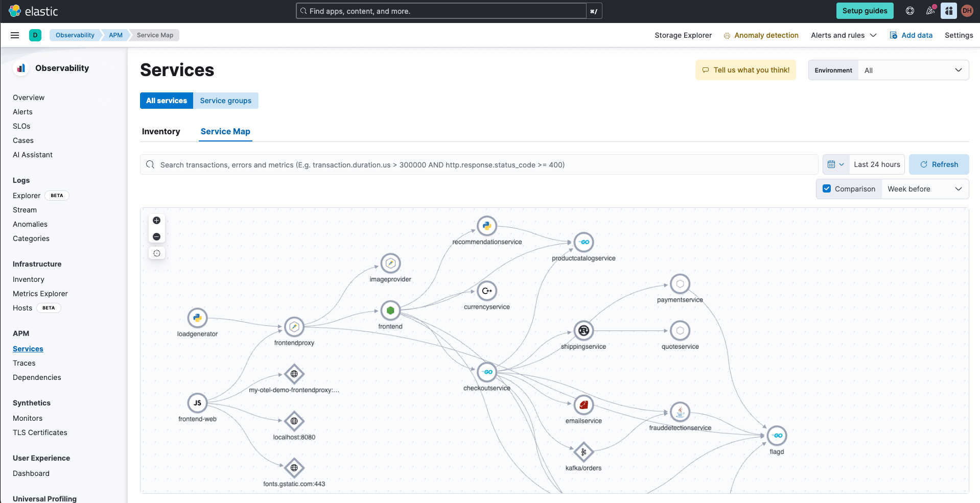Open the Alerts and rules menu
The image size is (980, 503).
pyautogui.click(x=843, y=35)
